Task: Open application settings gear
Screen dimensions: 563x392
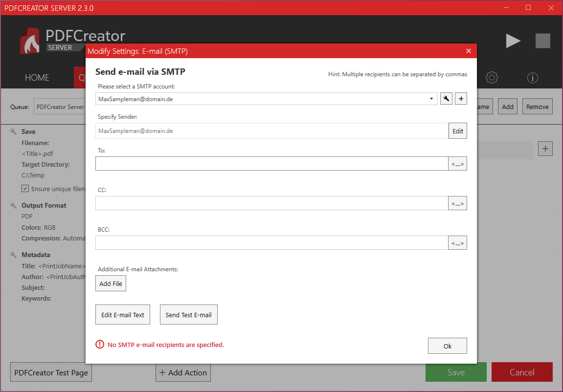Action: [492, 77]
